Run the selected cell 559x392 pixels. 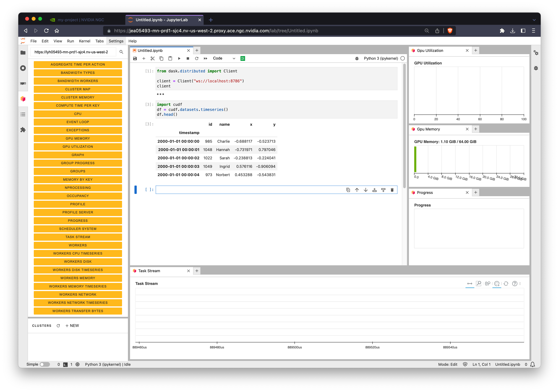coord(179,58)
